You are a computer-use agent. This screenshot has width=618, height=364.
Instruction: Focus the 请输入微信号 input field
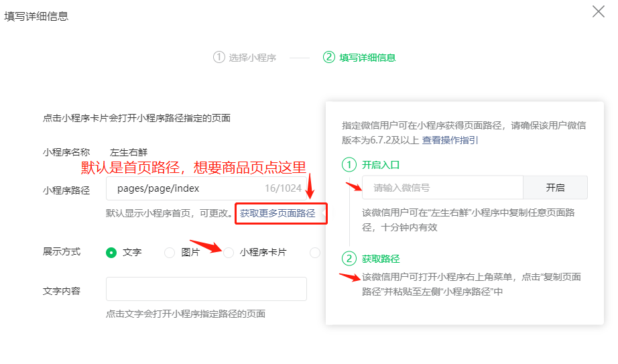(x=442, y=188)
